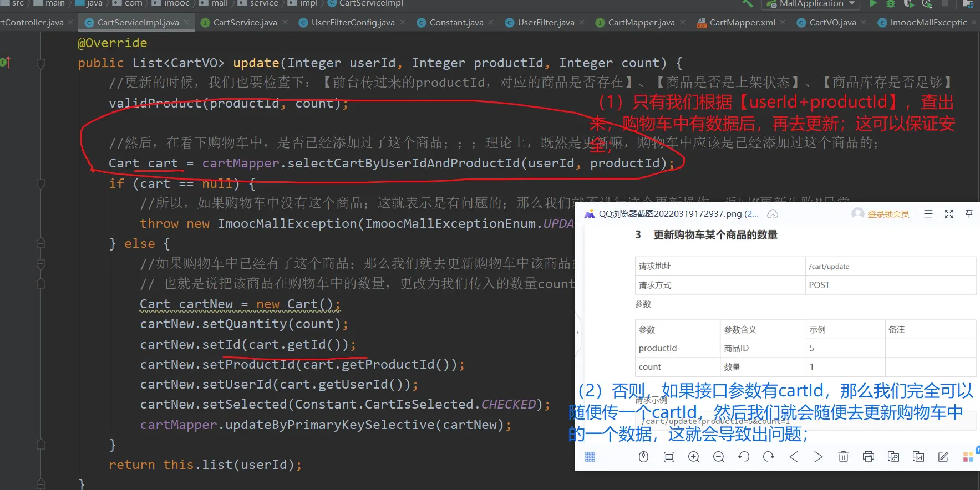Rotate the image clockwise
Viewport: 980px width, 490px height.
769,457
